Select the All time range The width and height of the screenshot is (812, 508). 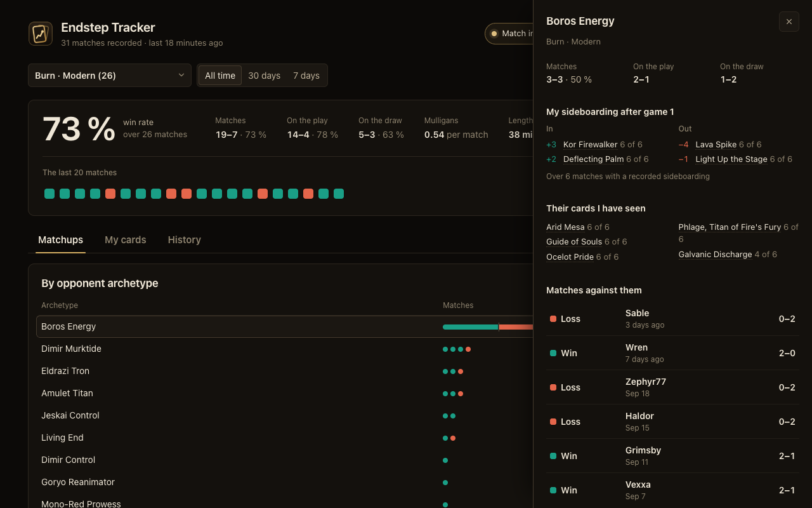point(220,76)
